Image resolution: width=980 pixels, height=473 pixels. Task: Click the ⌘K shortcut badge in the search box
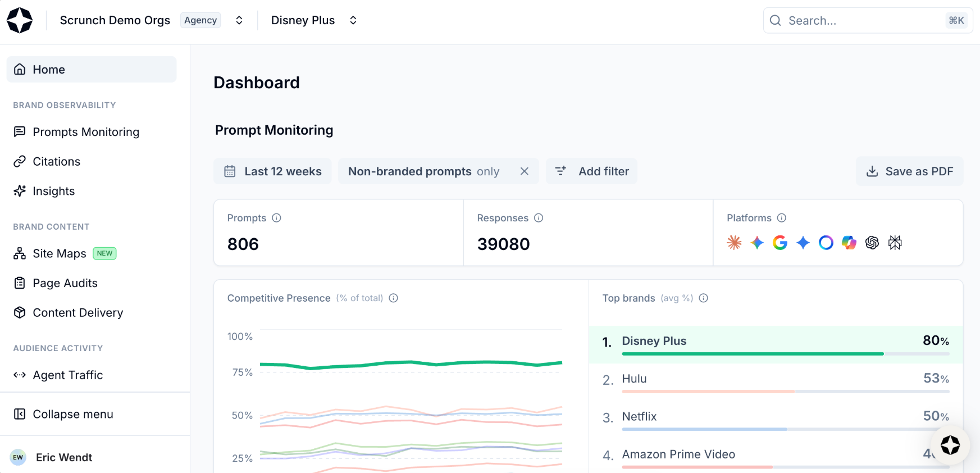pyautogui.click(x=956, y=20)
